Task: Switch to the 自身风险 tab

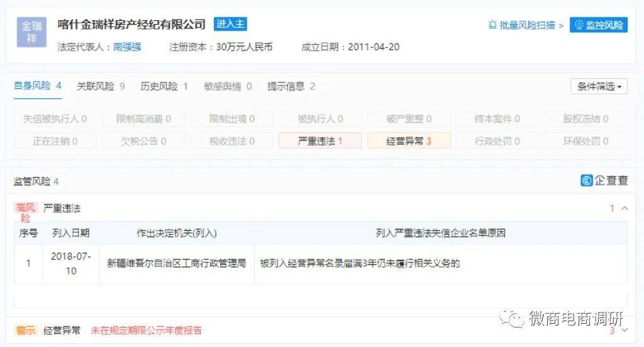Action: tap(37, 86)
